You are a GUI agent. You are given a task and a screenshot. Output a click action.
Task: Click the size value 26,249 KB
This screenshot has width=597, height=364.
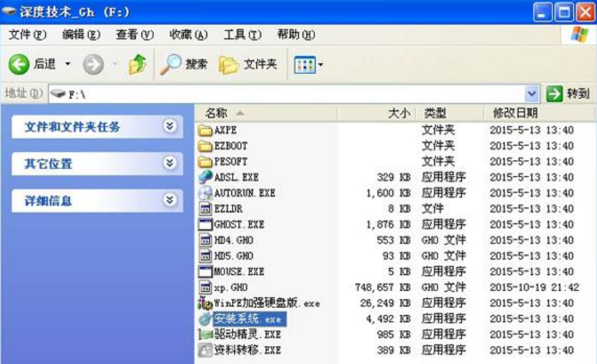(385, 303)
